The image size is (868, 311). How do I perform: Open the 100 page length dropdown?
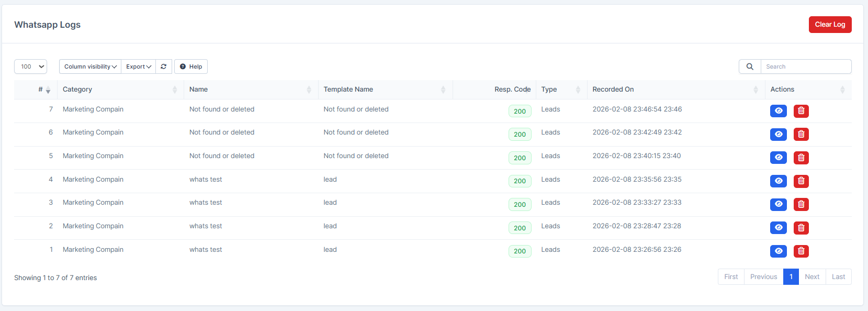(x=31, y=66)
